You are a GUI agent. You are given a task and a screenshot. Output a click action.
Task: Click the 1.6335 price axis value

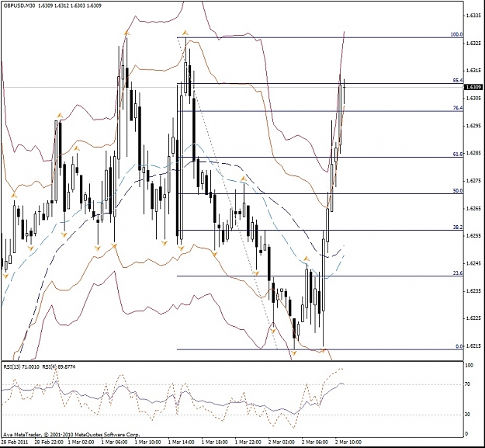[x=473, y=16]
